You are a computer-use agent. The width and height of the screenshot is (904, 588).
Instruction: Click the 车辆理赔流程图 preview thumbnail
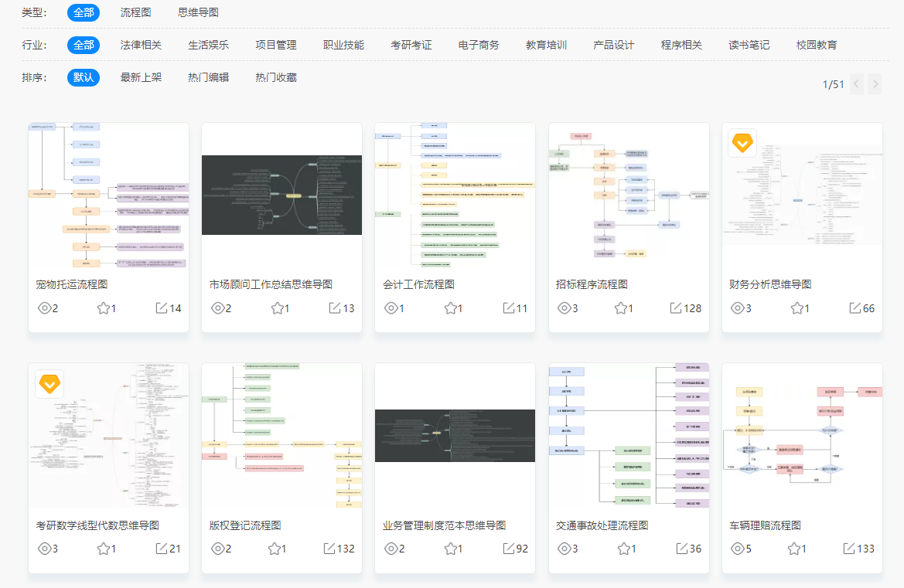click(x=801, y=436)
